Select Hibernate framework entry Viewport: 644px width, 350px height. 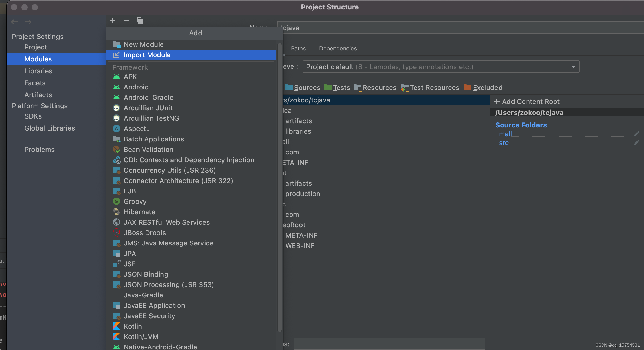tap(139, 212)
